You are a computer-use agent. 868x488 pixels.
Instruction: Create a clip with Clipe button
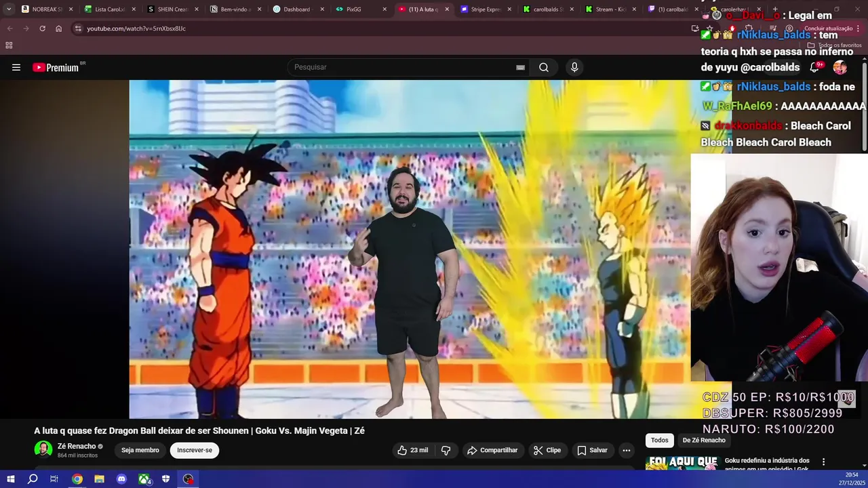click(x=547, y=450)
